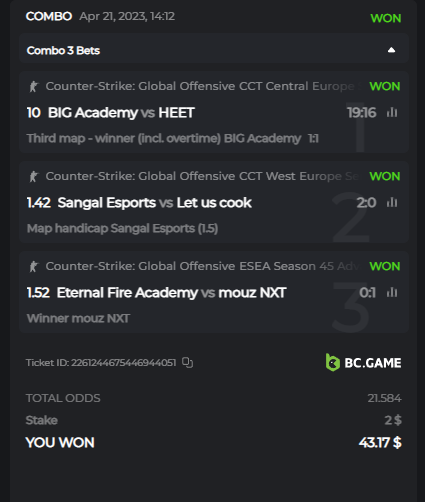Screen dimensions: 425x502
Task: Open the BIG Academy vs HEET match
Action: pos(121,113)
